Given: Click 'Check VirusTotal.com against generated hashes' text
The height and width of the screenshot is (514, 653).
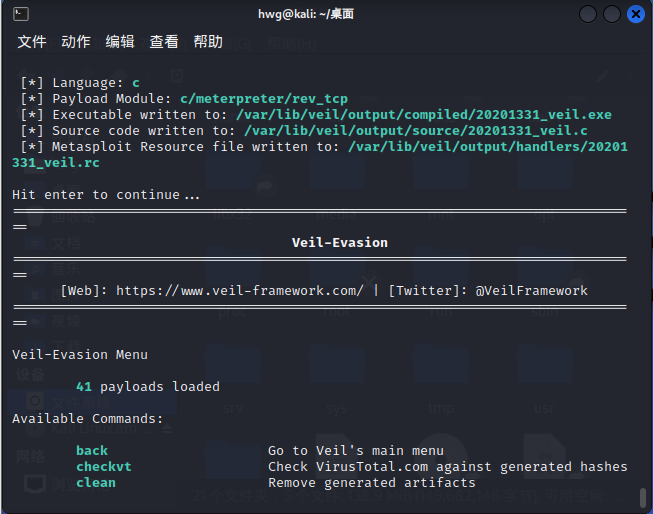Looking at the screenshot, I should coord(448,467).
